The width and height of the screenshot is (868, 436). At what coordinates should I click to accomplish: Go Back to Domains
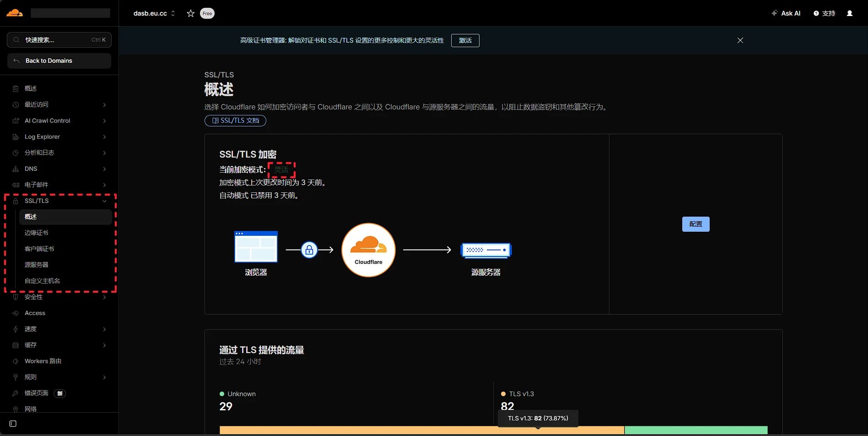tap(59, 61)
